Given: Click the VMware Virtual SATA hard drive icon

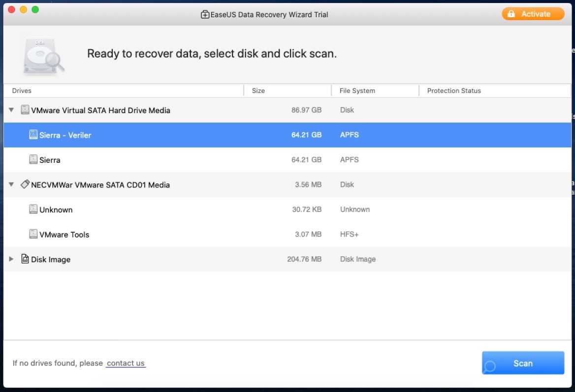Looking at the screenshot, I should pos(25,110).
